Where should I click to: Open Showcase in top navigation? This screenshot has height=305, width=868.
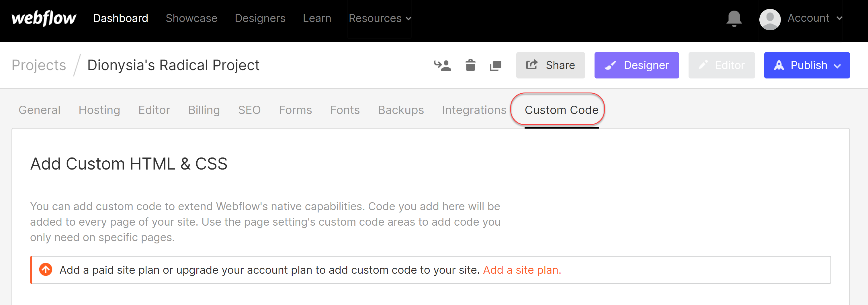tap(191, 18)
